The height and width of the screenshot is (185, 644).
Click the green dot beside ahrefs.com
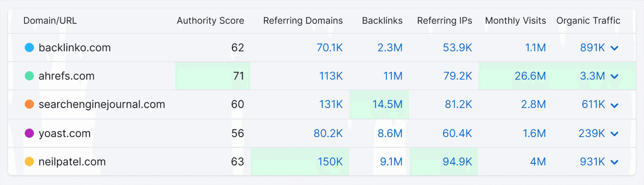(x=29, y=76)
